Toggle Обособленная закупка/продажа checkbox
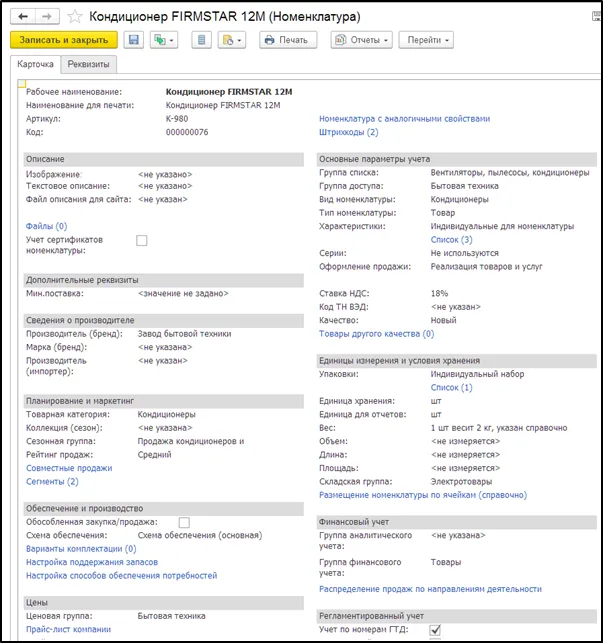Viewport: 603px width, 643px height. coord(183,522)
